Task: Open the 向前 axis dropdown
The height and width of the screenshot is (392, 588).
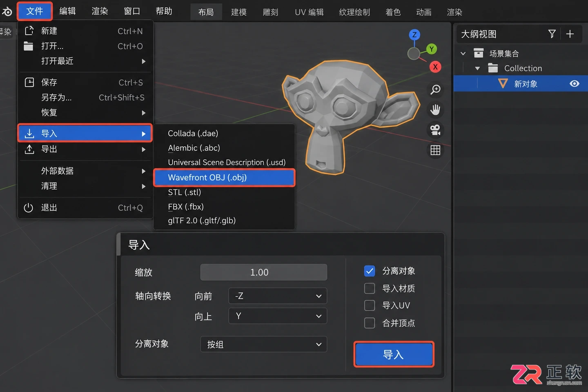Action: (x=278, y=296)
